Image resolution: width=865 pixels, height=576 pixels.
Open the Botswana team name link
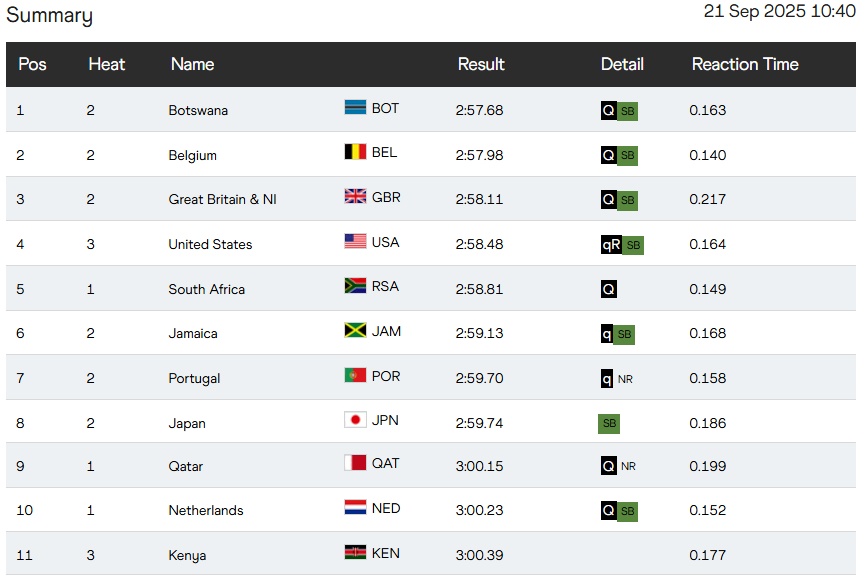(198, 110)
